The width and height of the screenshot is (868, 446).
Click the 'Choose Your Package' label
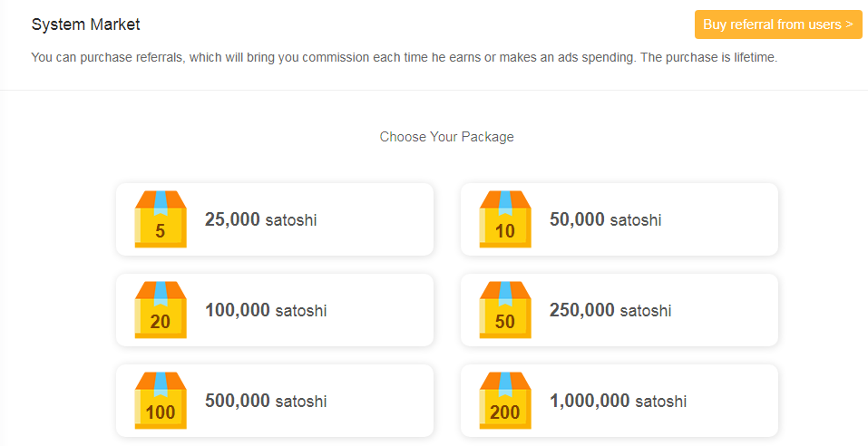pos(446,137)
